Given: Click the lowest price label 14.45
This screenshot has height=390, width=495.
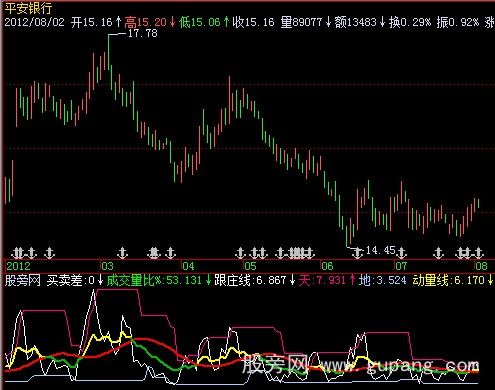Looking at the screenshot, I should coord(381,250).
